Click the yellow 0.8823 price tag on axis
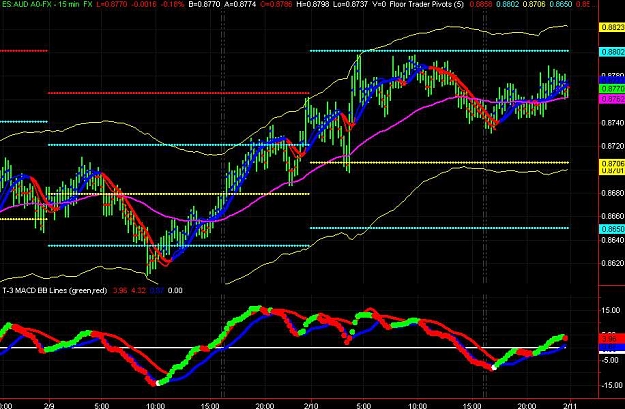 612,27
